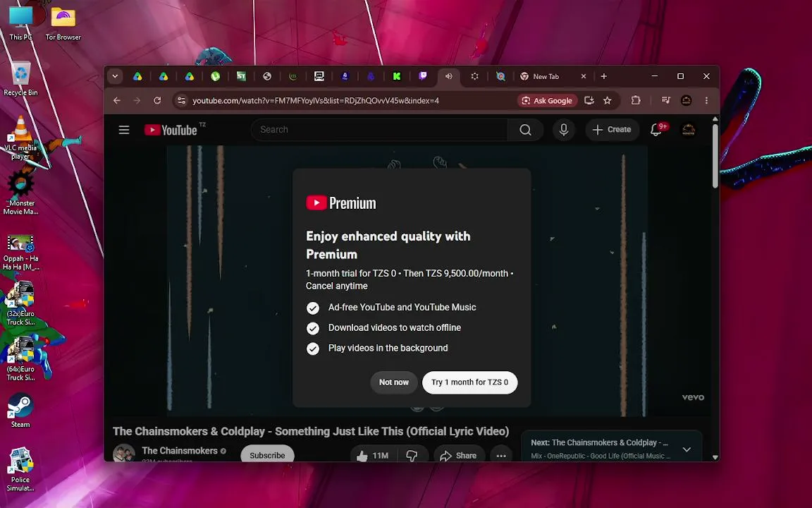Launch VLC media player shortcut
The width and height of the screenshot is (812, 508).
(x=20, y=138)
